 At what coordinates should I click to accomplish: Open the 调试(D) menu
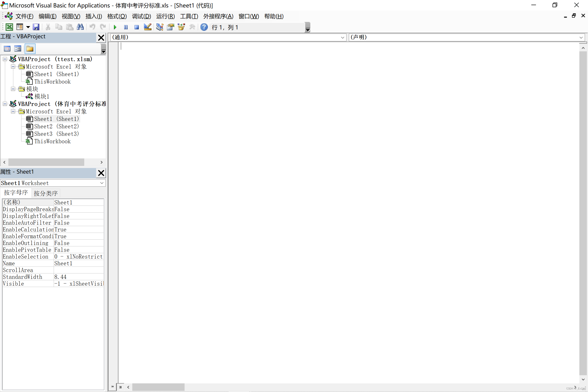pyautogui.click(x=141, y=17)
